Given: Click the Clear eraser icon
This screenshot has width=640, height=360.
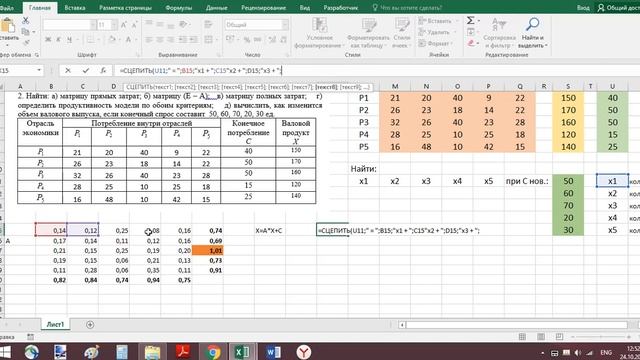Looking at the screenshot, I should coord(471,42).
